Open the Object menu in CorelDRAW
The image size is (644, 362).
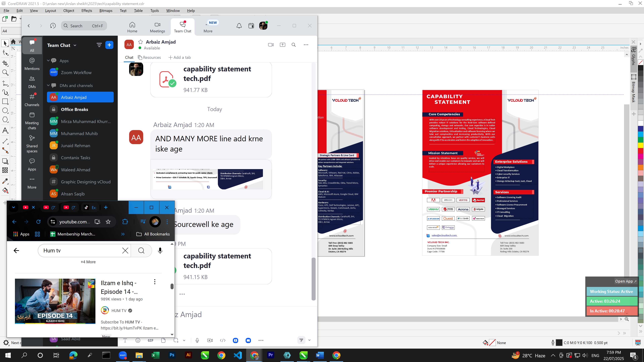point(69,11)
